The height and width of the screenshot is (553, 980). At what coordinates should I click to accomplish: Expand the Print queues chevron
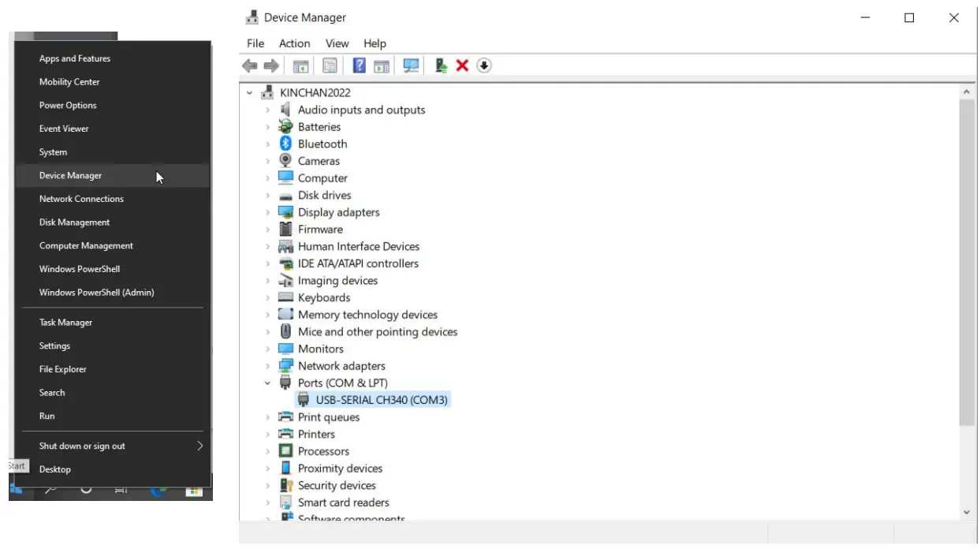pyautogui.click(x=267, y=417)
